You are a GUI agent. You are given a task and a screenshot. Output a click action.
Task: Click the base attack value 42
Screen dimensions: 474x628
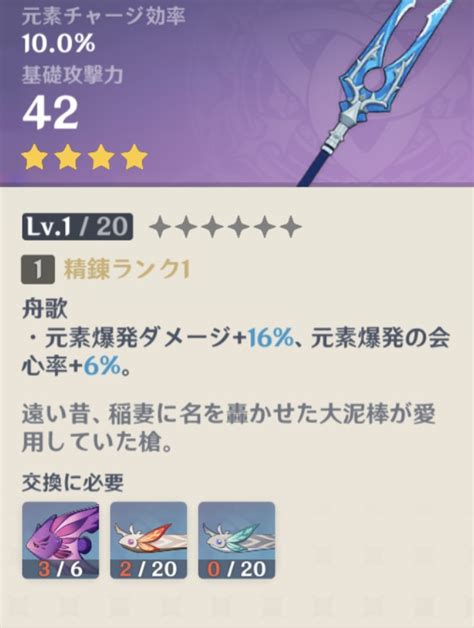click(50, 112)
